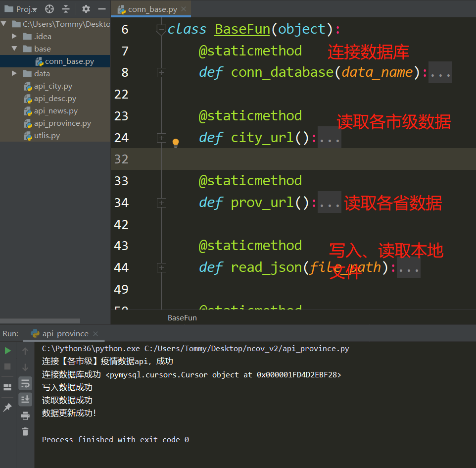The width and height of the screenshot is (476, 468).
Task: Collapse the BaseFun class fold marker
Action: point(161,30)
